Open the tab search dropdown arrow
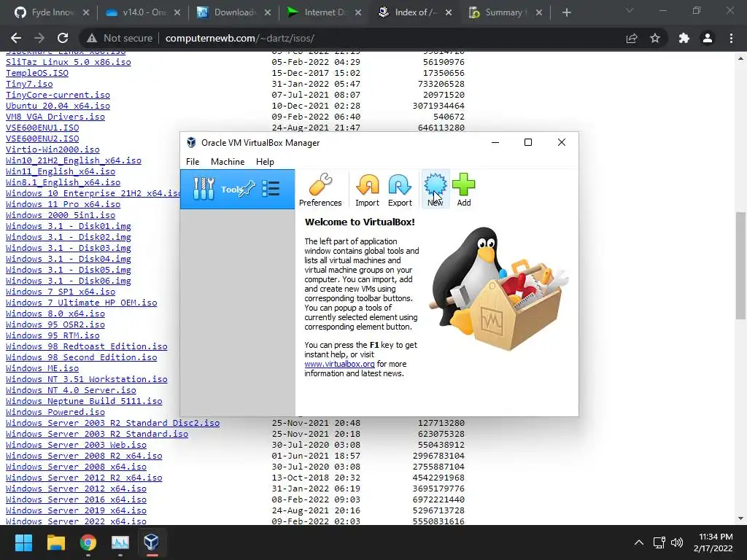 coord(630,10)
